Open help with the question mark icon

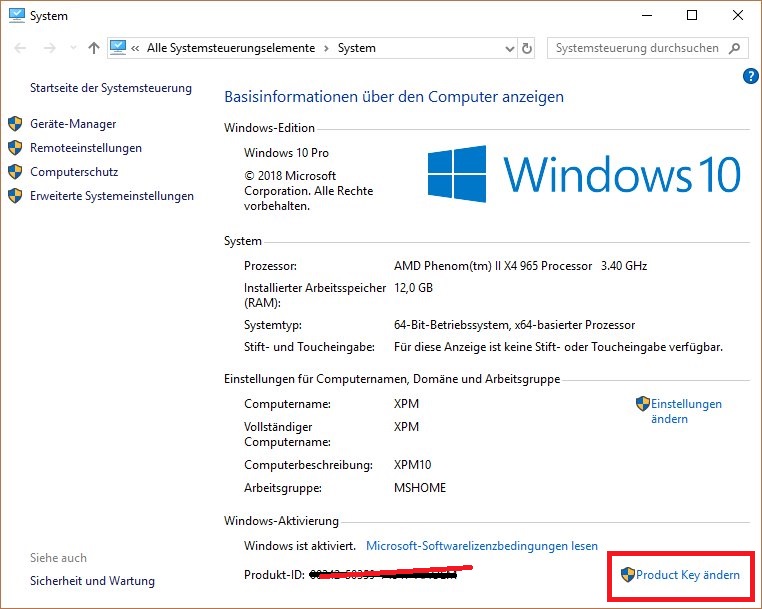[750, 76]
